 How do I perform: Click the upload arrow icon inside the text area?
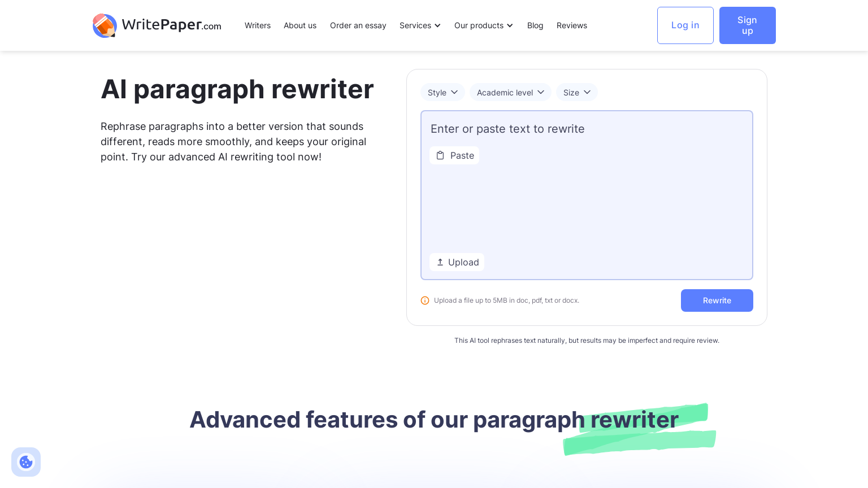pyautogui.click(x=441, y=262)
